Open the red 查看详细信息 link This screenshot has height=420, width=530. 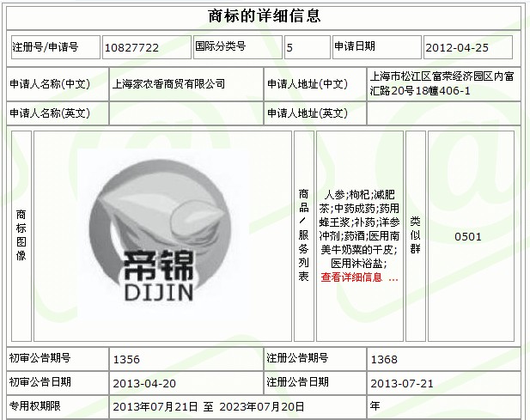point(358,277)
